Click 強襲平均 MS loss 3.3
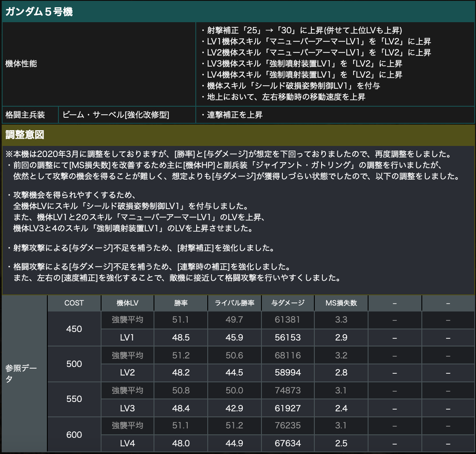Screen dimensions: 476x454 (341, 320)
